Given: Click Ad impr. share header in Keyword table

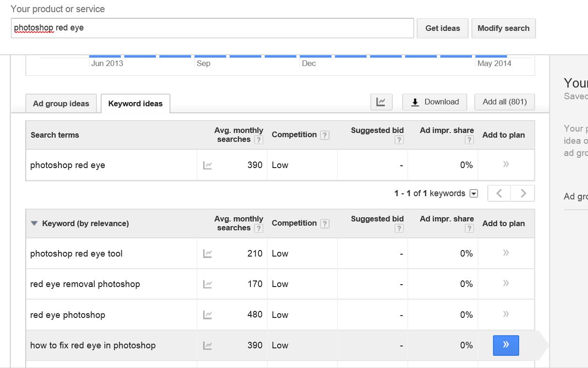Looking at the screenshot, I should [x=447, y=219].
